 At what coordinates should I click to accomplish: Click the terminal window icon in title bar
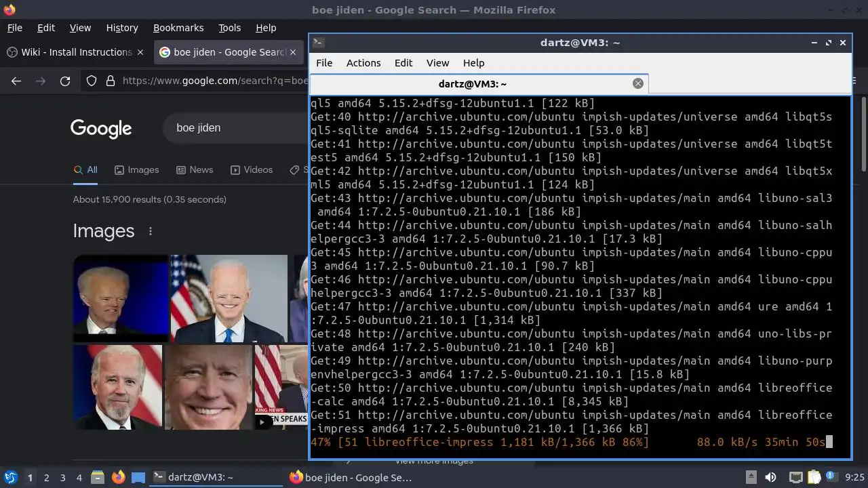pos(318,42)
